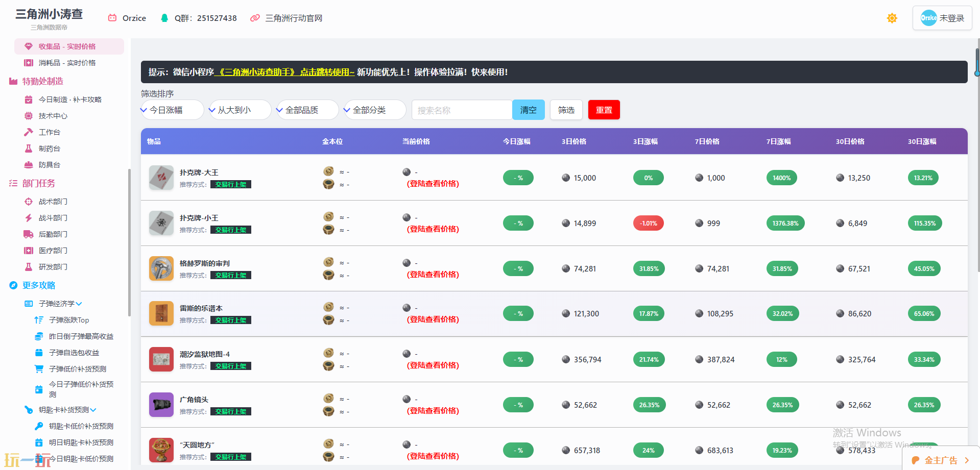This screenshot has height=470, width=980.
Task: Click the QQ group penguin icon
Action: coord(164,18)
